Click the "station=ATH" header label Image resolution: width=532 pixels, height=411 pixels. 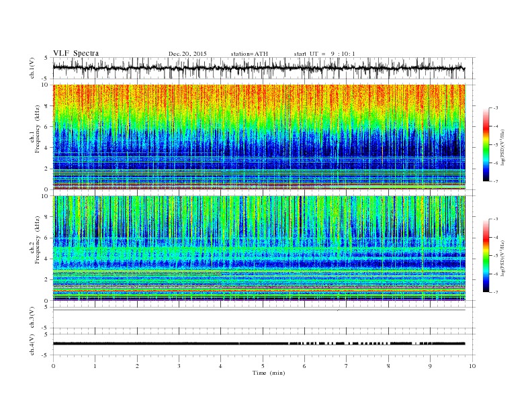249,54
